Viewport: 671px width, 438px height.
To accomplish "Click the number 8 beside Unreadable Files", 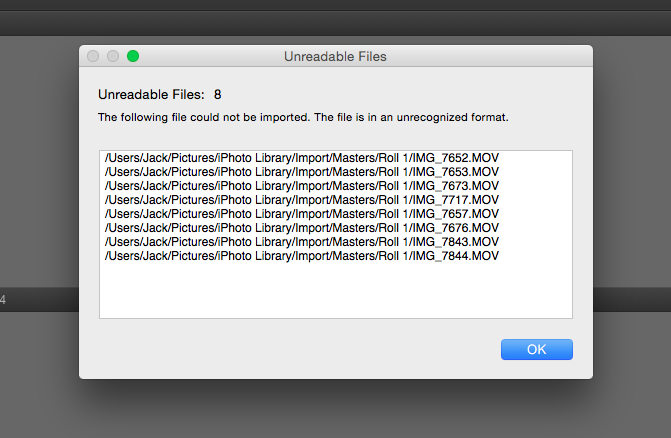I will tap(217, 95).
